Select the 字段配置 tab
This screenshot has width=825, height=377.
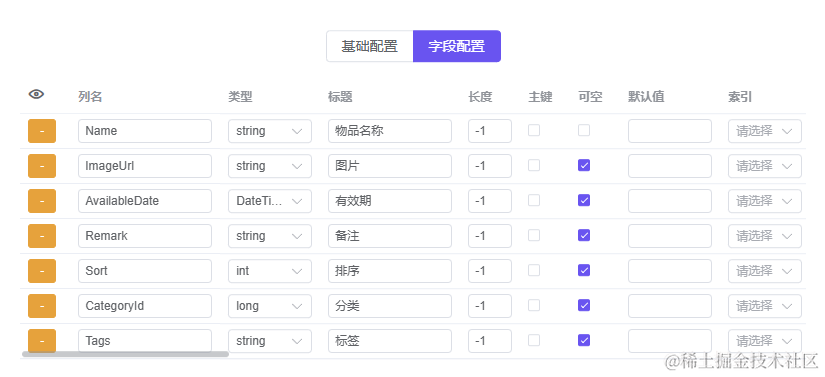pyautogui.click(x=457, y=46)
